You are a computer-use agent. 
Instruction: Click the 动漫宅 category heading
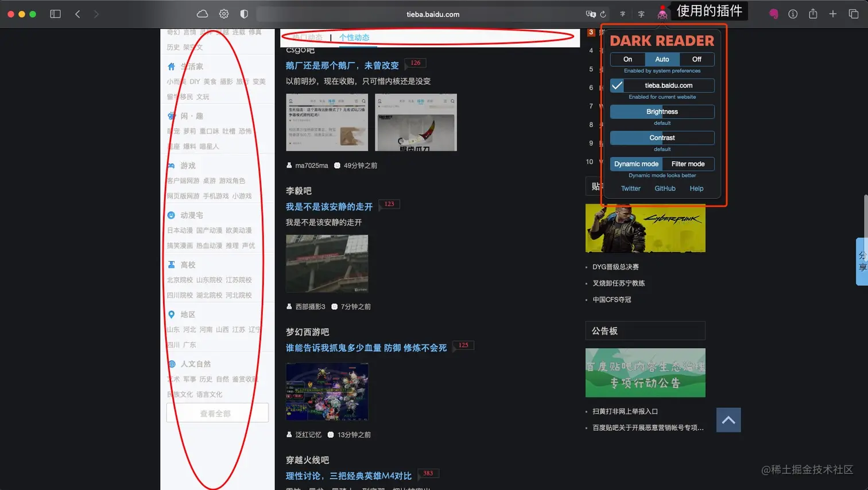coord(192,215)
